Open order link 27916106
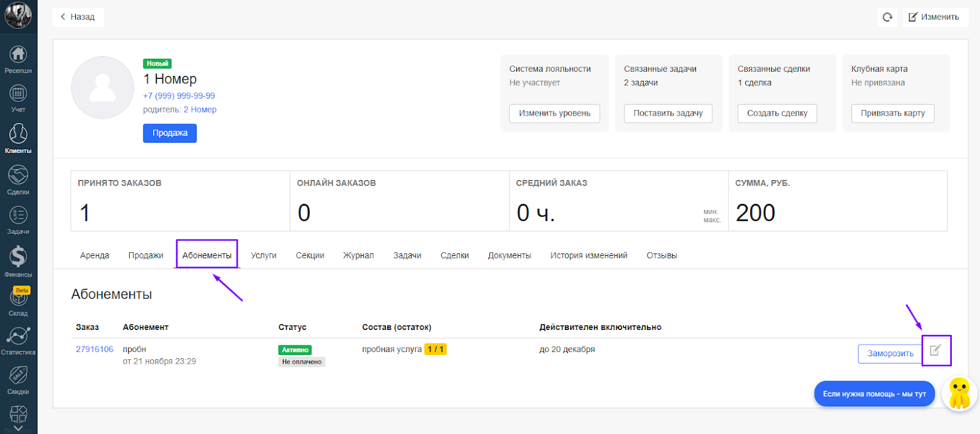This screenshot has width=980, height=434. coord(94,350)
